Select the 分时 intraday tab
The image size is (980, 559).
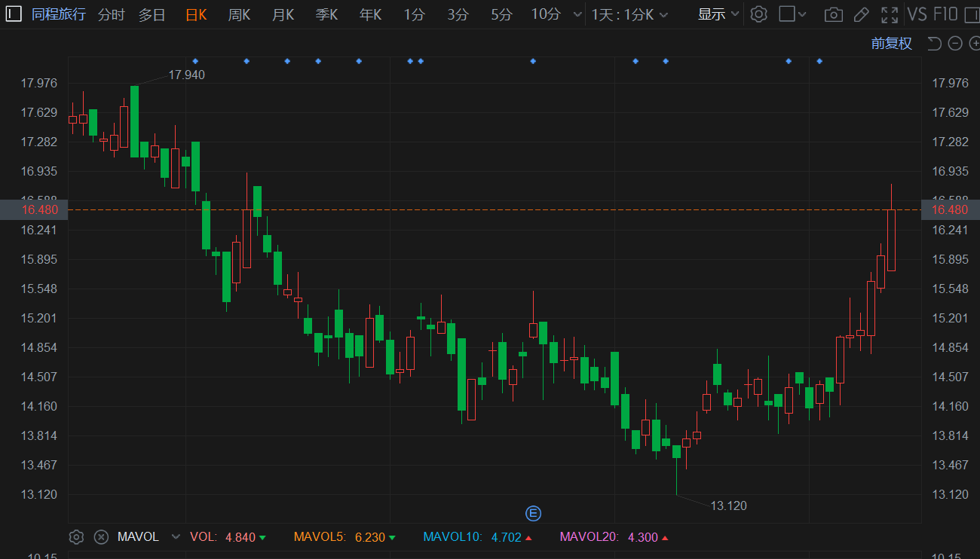click(x=111, y=14)
